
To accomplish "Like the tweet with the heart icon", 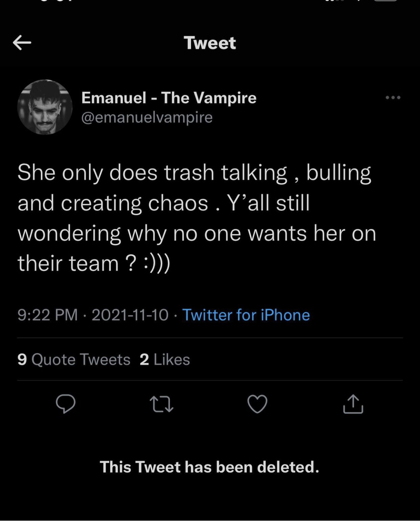I will 257,404.
